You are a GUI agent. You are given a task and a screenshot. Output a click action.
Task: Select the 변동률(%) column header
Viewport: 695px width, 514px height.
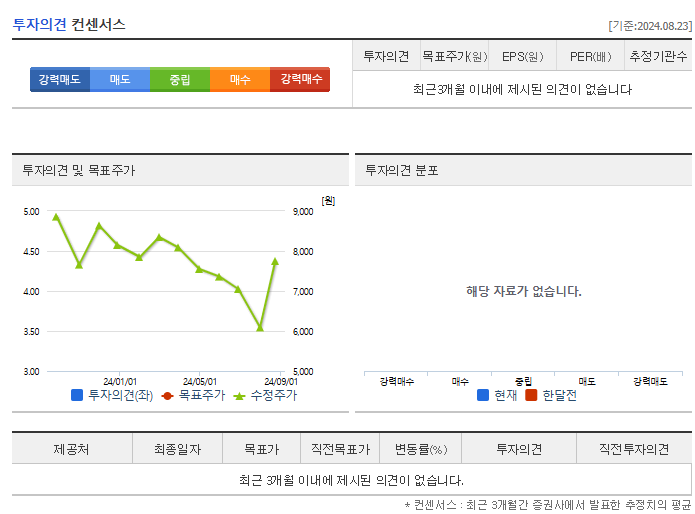coord(421,449)
